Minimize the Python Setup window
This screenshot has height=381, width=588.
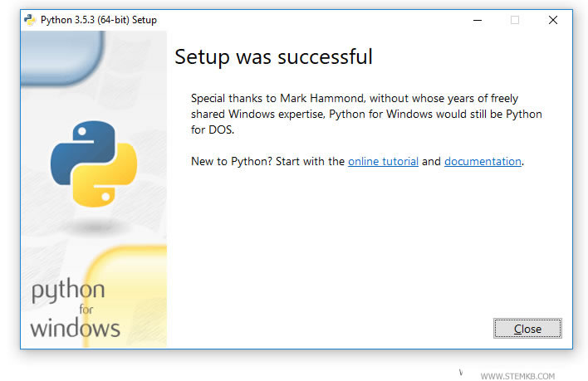click(x=476, y=20)
